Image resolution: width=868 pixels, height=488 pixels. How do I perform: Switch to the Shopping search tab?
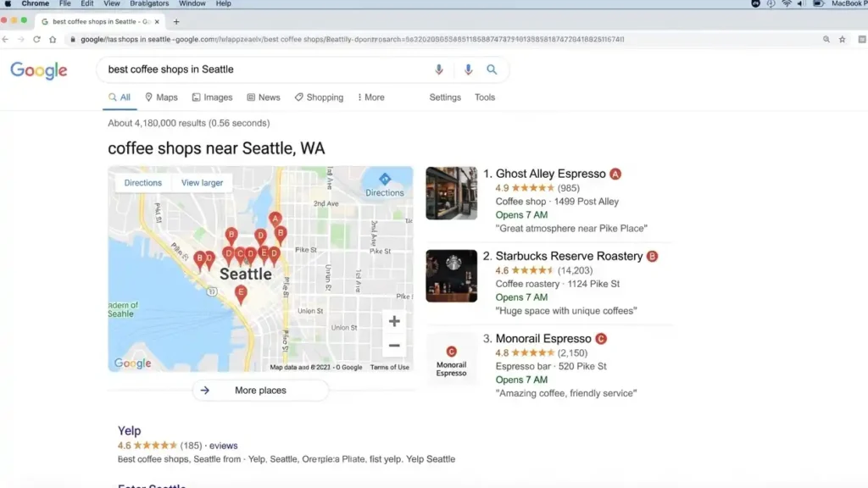[319, 97]
